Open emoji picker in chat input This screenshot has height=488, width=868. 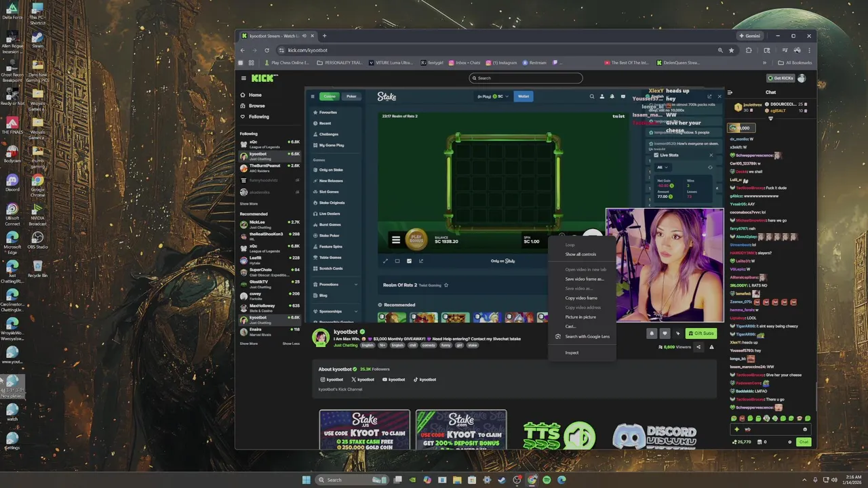pos(805,429)
